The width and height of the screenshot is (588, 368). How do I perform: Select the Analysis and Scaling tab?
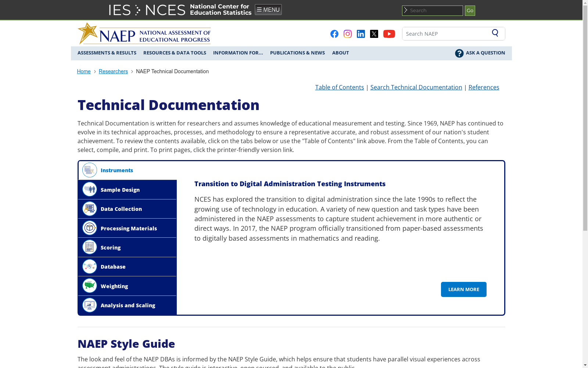tap(127, 305)
